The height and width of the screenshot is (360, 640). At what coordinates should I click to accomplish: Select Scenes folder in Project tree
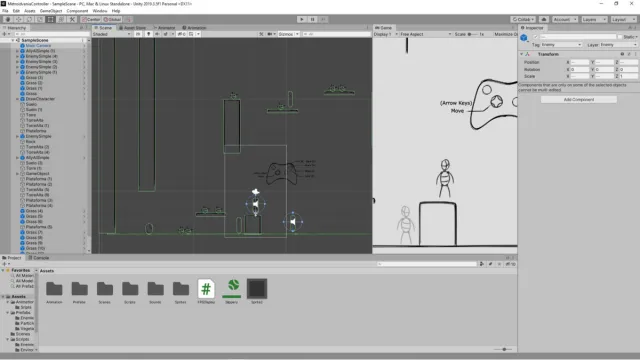click(x=22, y=334)
